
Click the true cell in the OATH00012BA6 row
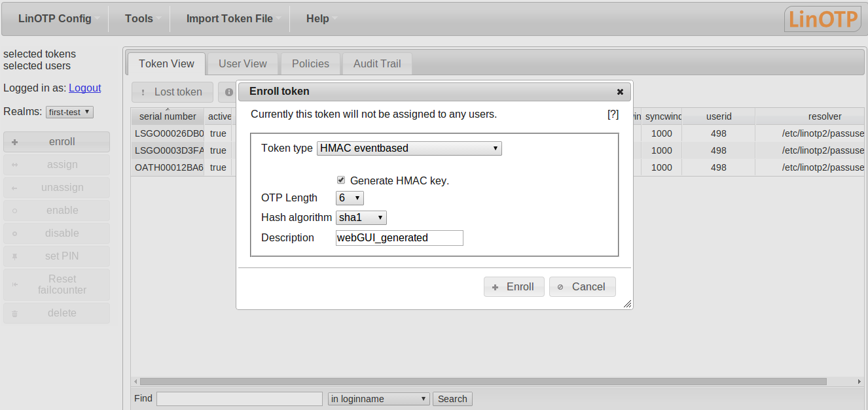[x=218, y=167]
